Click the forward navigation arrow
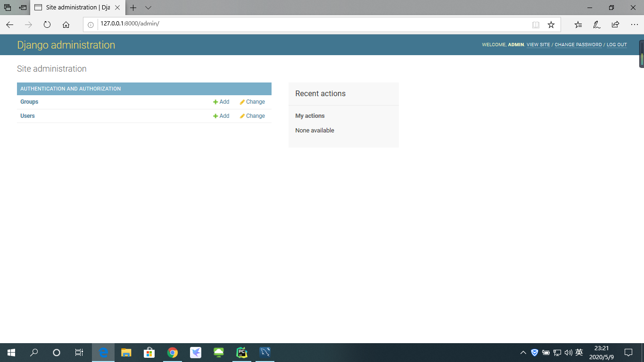The image size is (644, 362). point(28,25)
